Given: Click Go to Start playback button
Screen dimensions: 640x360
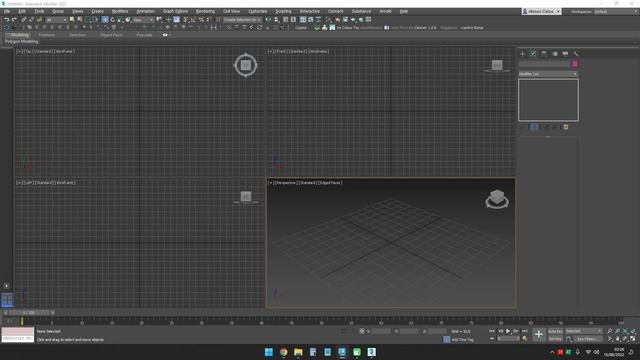Looking at the screenshot, I should [491, 331].
